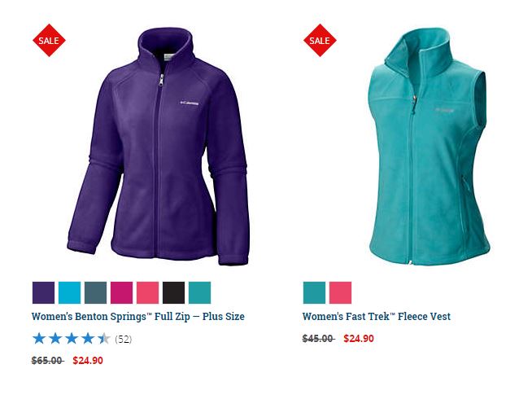Open Women's Benton Springs Full Zip link
The height and width of the screenshot is (408, 532).
coord(138,317)
